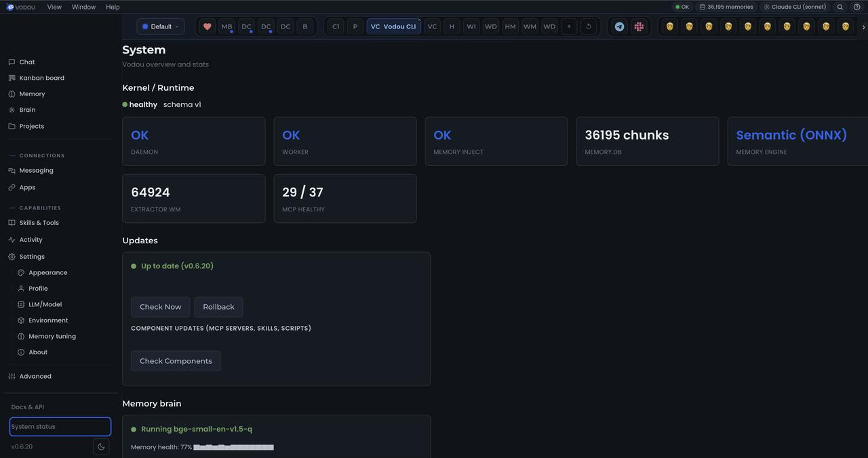The width and height of the screenshot is (868, 458).
Task: Open the Help menu
Action: 113,7
